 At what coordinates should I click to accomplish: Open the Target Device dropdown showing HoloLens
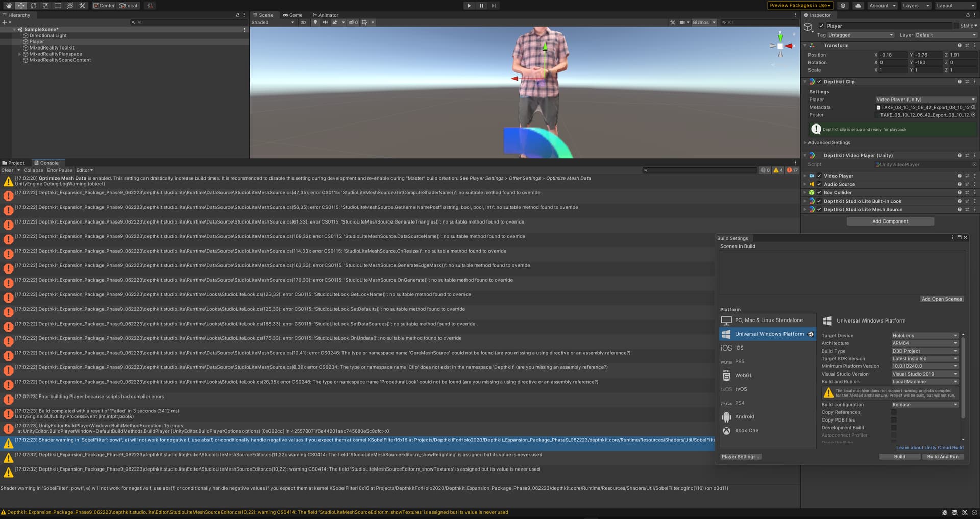click(x=924, y=336)
